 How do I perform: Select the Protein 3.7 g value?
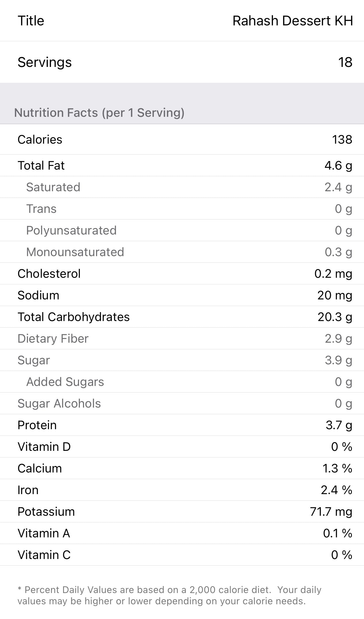click(339, 425)
